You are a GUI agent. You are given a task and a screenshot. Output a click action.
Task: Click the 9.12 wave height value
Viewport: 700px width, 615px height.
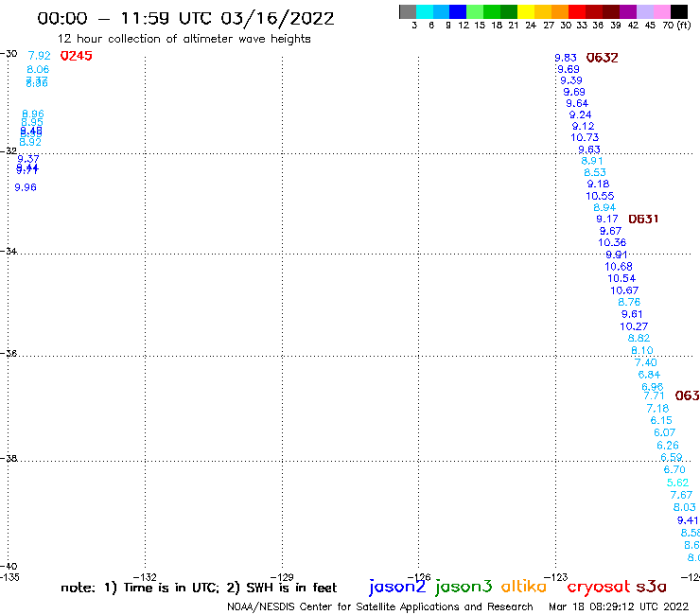pos(583,127)
